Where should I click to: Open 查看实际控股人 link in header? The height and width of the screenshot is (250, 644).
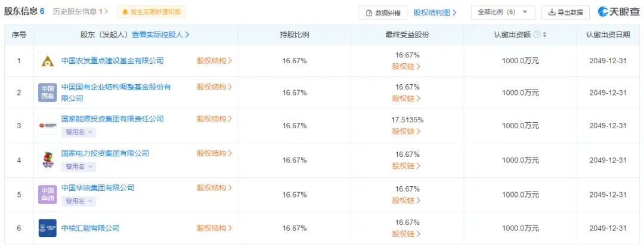tap(160, 35)
